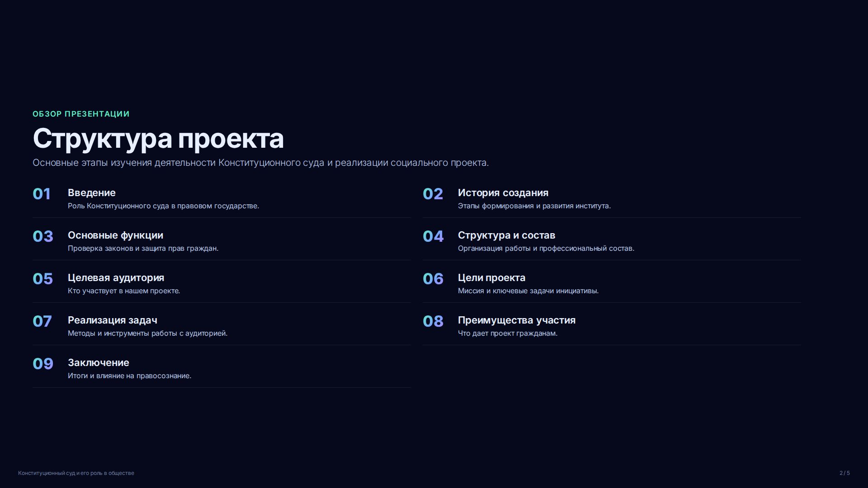The height and width of the screenshot is (488, 868).
Task: Click the number 02
Action: [x=433, y=194]
